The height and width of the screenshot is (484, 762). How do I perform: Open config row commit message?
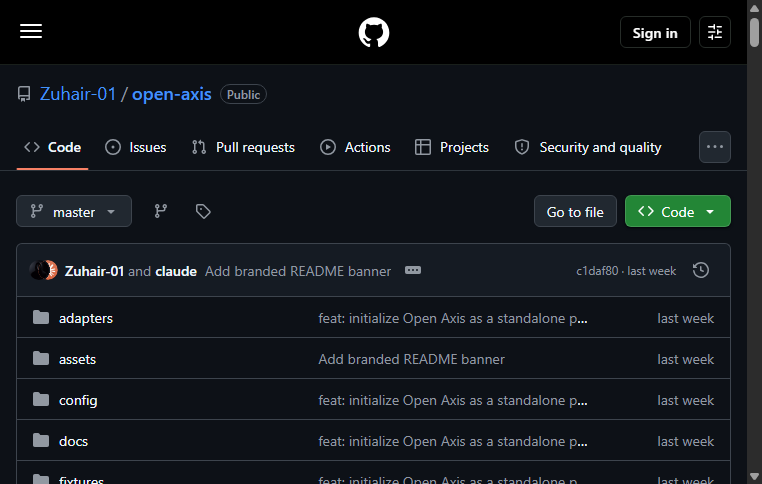pos(453,400)
